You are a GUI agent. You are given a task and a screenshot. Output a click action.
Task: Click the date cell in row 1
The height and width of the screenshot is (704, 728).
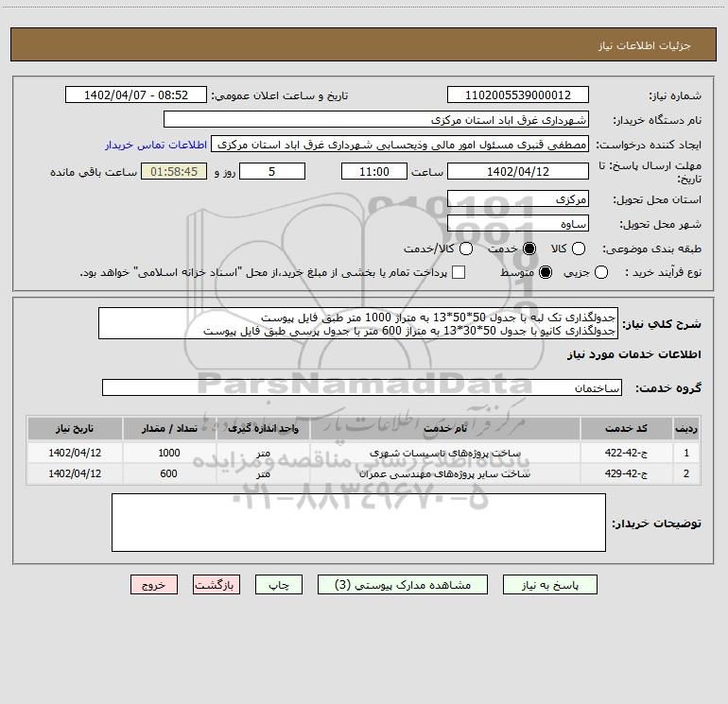pyautogui.click(x=75, y=453)
